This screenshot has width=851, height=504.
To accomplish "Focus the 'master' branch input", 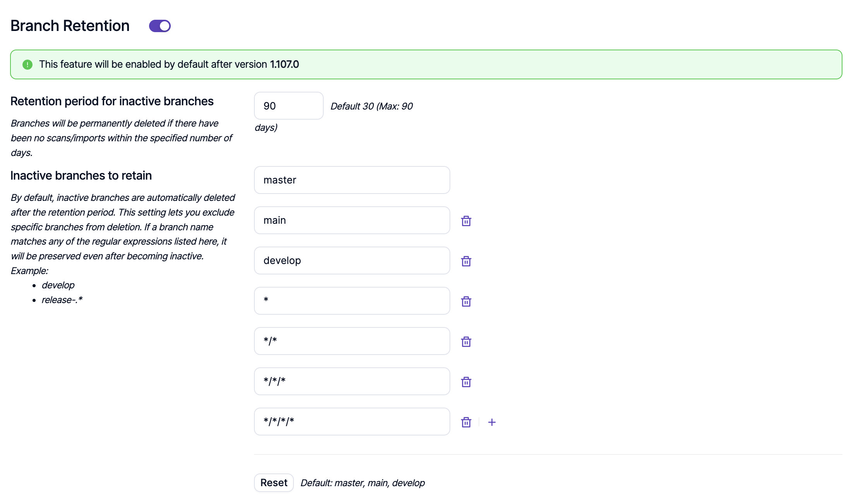I will coord(352,180).
